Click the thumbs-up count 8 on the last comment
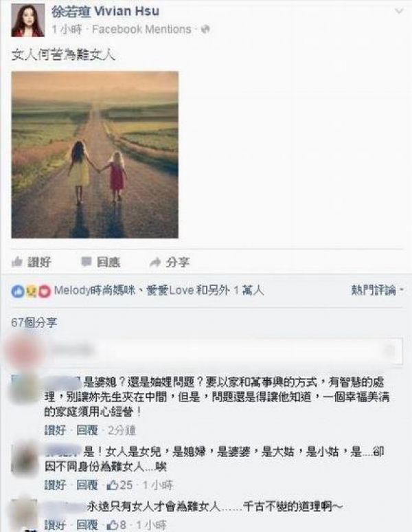412x532 pixels. pyautogui.click(x=117, y=525)
